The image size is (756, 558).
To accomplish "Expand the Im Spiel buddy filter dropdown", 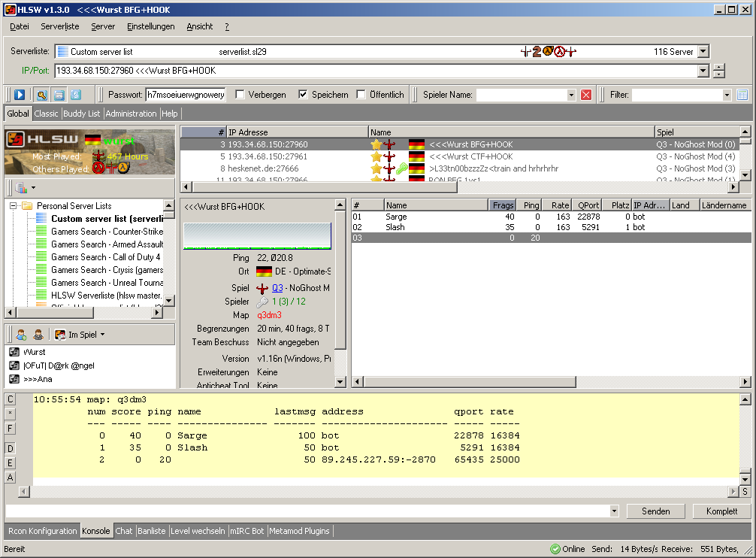I will click(x=102, y=335).
